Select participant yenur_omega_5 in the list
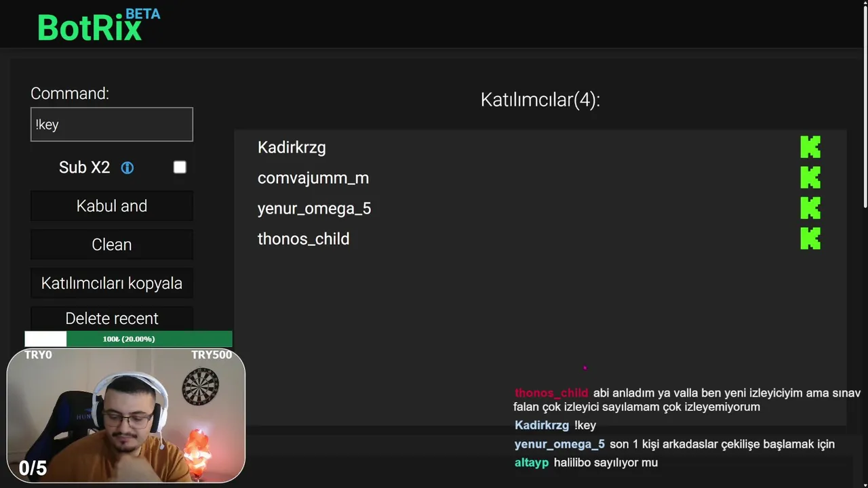The width and height of the screenshot is (868, 488). (x=314, y=209)
